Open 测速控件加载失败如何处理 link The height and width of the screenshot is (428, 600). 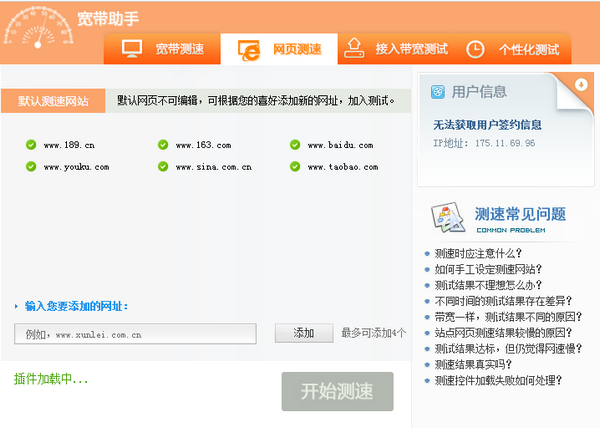(x=498, y=381)
